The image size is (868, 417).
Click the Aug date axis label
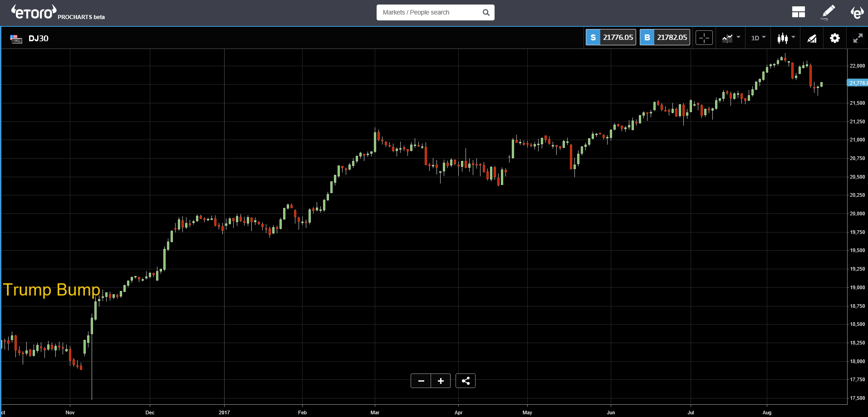(x=767, y=412)
